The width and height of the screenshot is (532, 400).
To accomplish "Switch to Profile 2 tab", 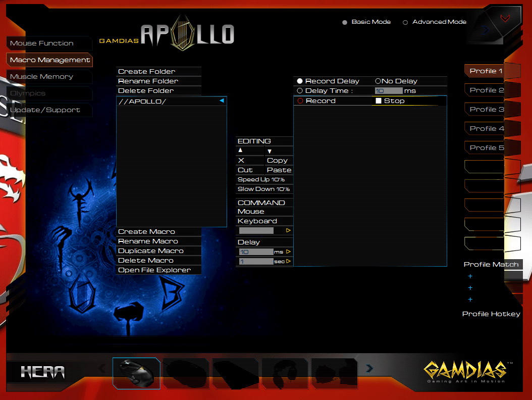I will 485,90.
